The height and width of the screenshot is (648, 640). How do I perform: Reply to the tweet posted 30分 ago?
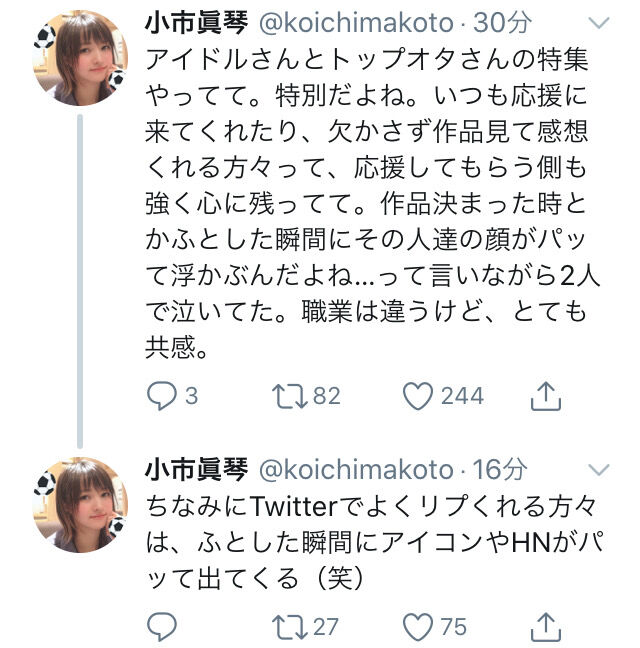click(162, 397)
